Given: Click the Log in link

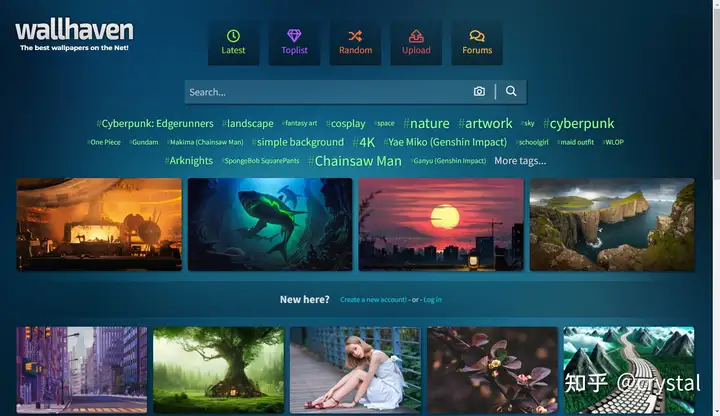Looking at the screenshot, I should point(432,299).
